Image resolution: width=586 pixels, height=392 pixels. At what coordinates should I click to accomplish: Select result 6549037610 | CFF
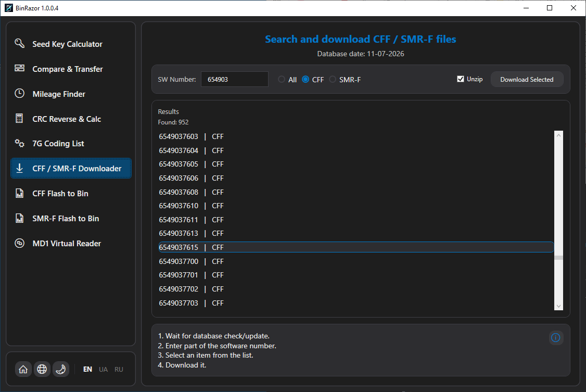click(x=356, y=206)
